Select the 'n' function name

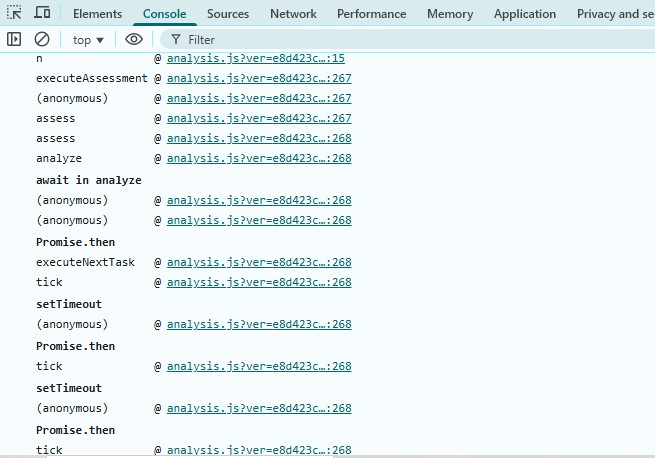(39, 59)
